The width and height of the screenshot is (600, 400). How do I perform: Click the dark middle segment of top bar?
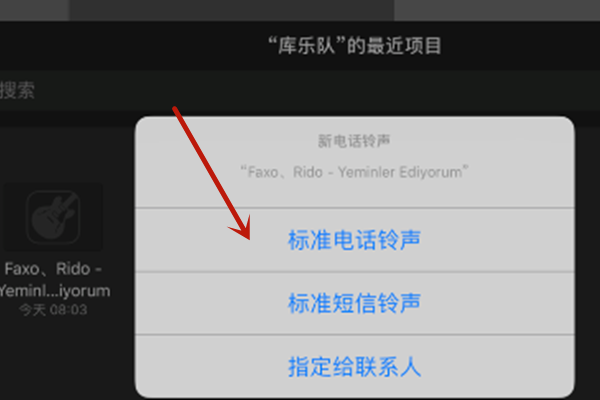[x=232, y=10]
